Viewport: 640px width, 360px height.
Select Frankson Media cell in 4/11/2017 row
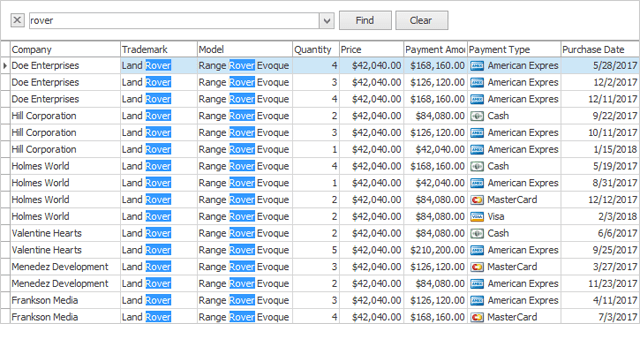[65, 300]
